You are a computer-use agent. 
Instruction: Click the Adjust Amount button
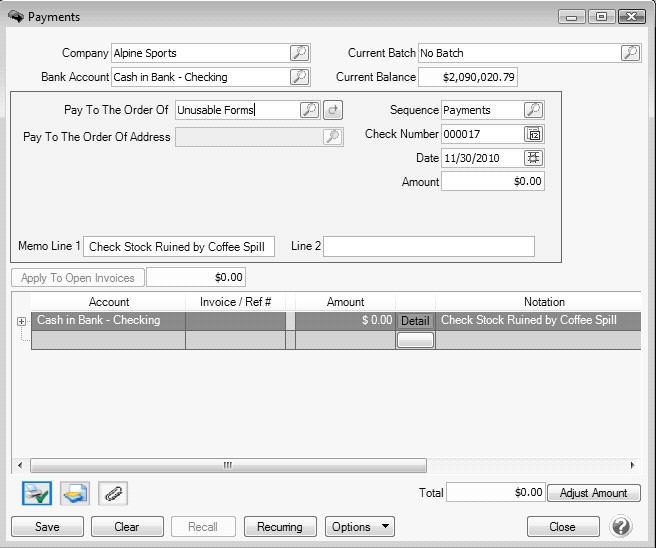594,493
